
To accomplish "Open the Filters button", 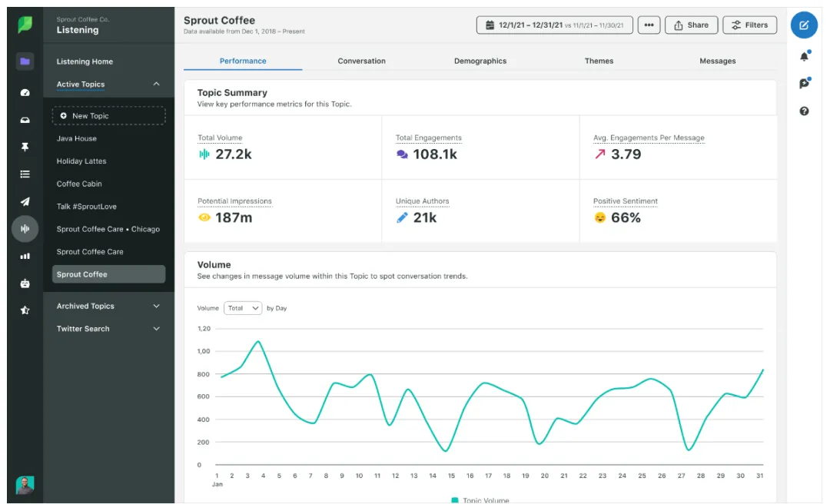I will pos(749,25).
